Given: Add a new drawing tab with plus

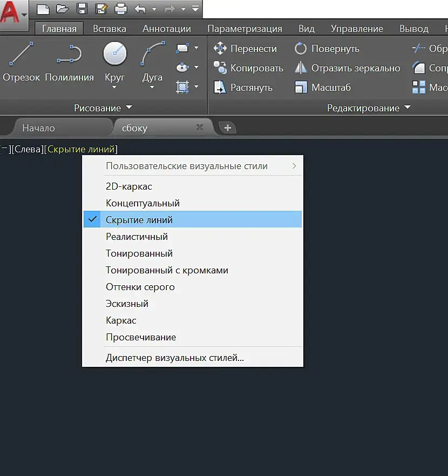Looking at the screenshot, I should 227,128.
